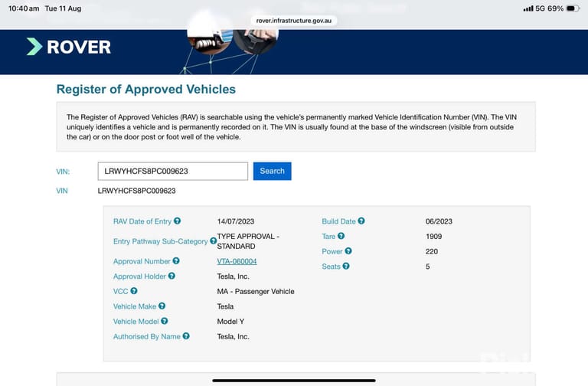Select the seats value 5
588x386 pixels.
[427, 267]
